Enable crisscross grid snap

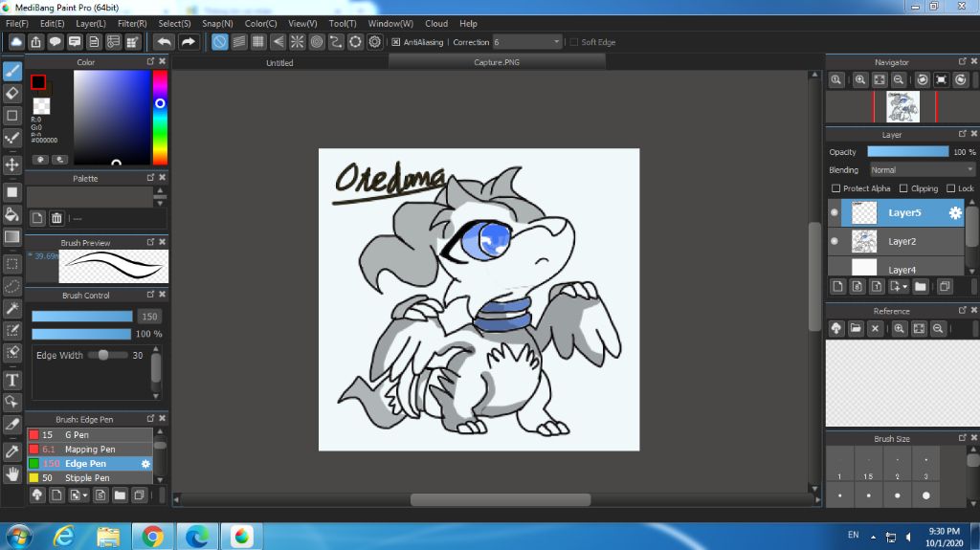[258, 42]
